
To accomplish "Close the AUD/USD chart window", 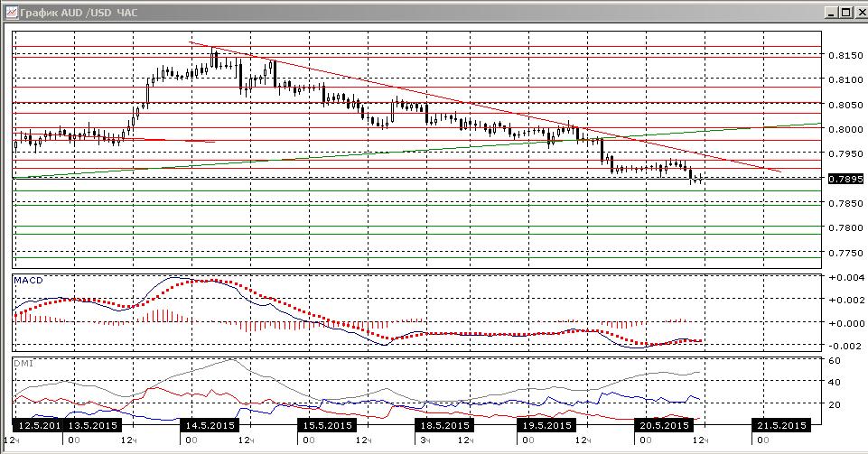I will point(860,12).
